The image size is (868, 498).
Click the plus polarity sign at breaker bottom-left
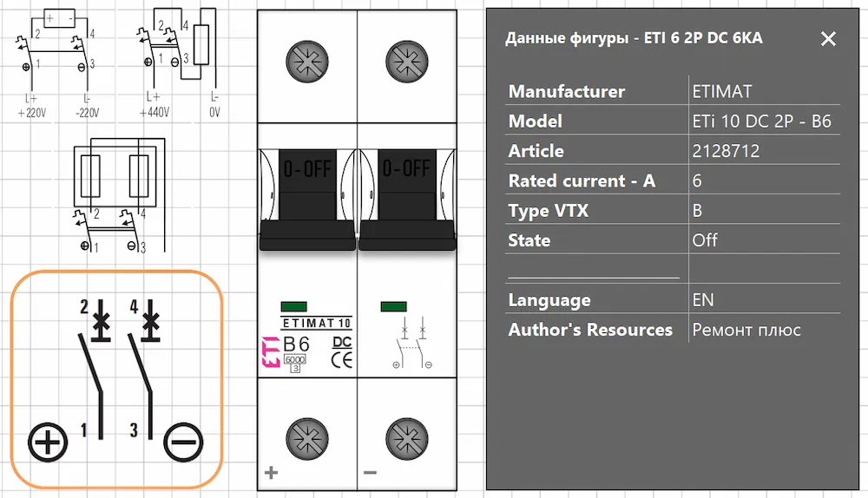pos(271,473)
